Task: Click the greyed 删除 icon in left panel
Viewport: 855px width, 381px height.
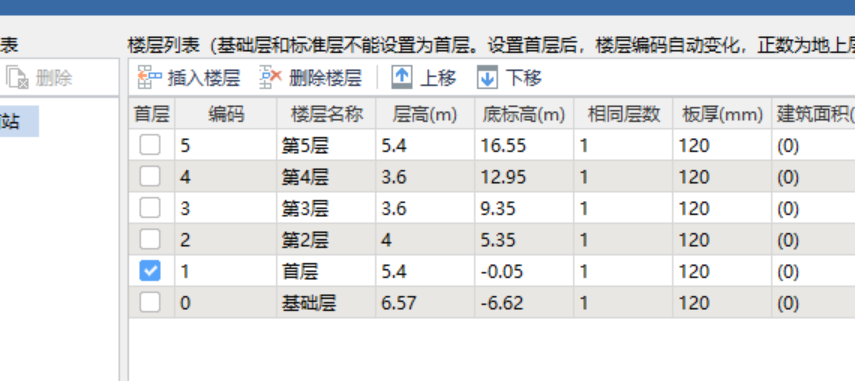Action: click(17, 78)
